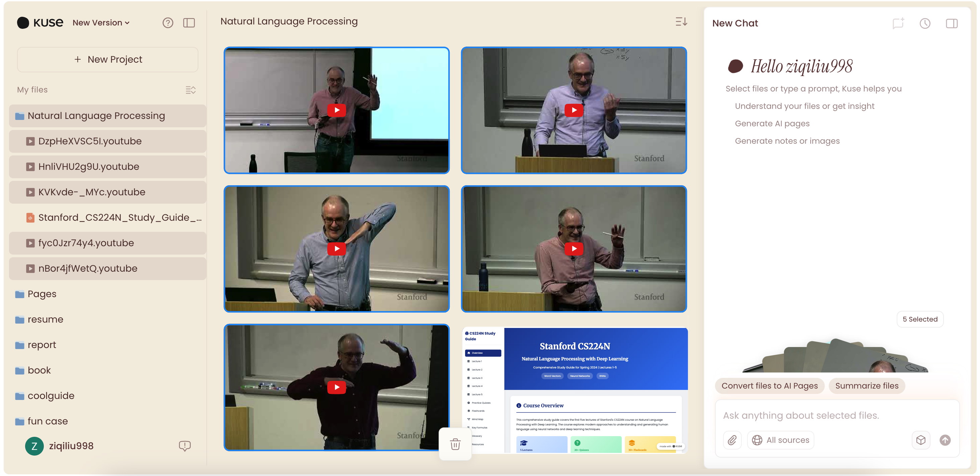The width and height of the screenshot is (980, 476).
Task: Toggle My files list view options
Action: [x=190, y=90]
